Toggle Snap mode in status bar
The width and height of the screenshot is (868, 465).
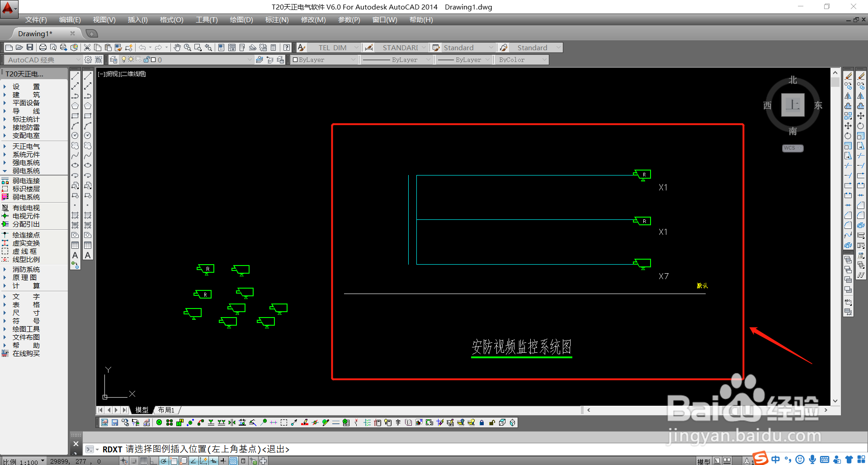[134, 461]
